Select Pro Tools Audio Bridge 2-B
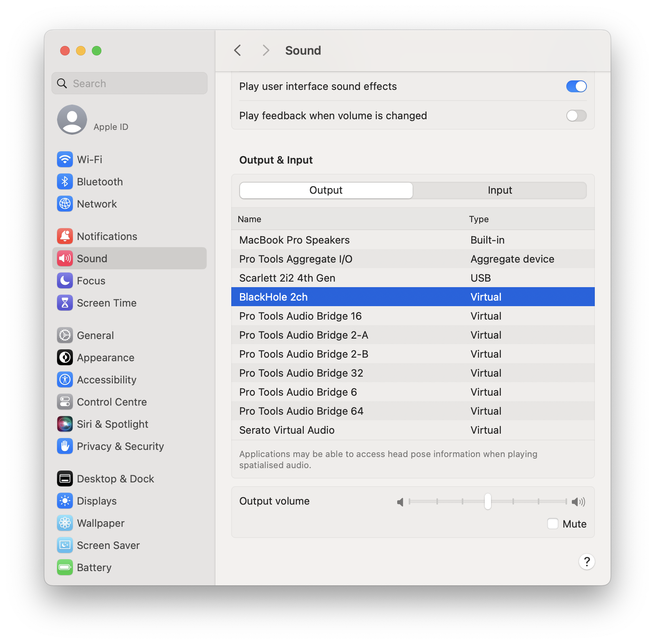The image size is (655, 644). pos(413,354)
